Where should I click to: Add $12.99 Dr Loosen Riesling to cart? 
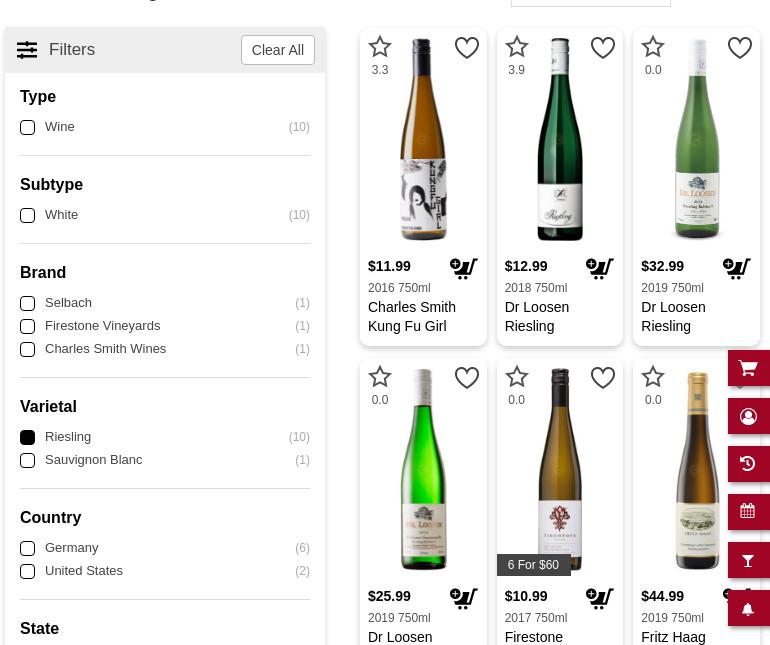(x=600, y=268)
